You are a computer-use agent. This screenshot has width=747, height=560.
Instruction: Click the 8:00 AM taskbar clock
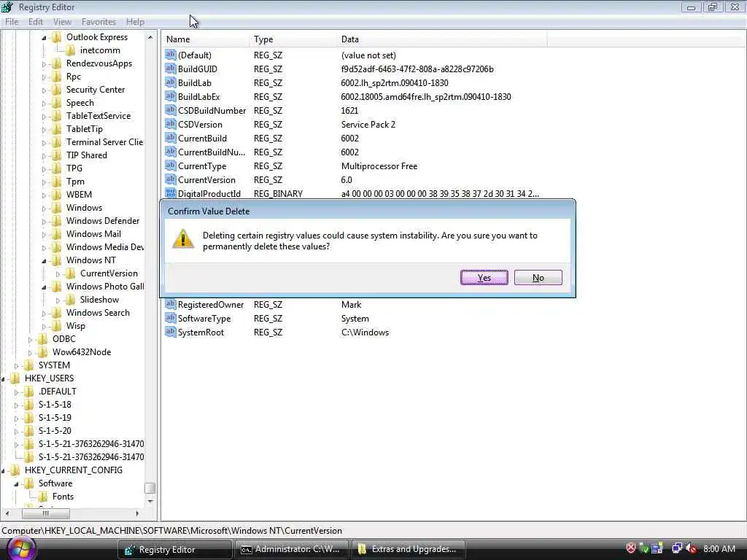point(719,548)
